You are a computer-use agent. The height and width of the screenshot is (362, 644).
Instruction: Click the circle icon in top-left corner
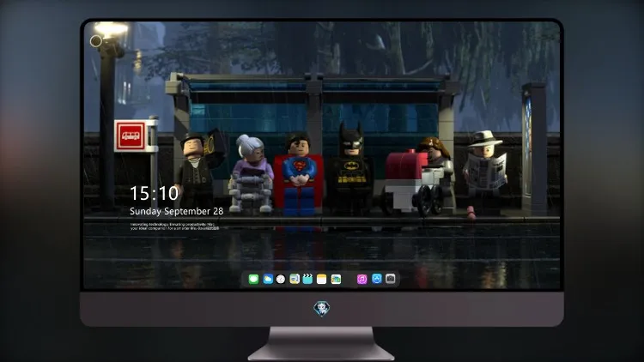95,41
